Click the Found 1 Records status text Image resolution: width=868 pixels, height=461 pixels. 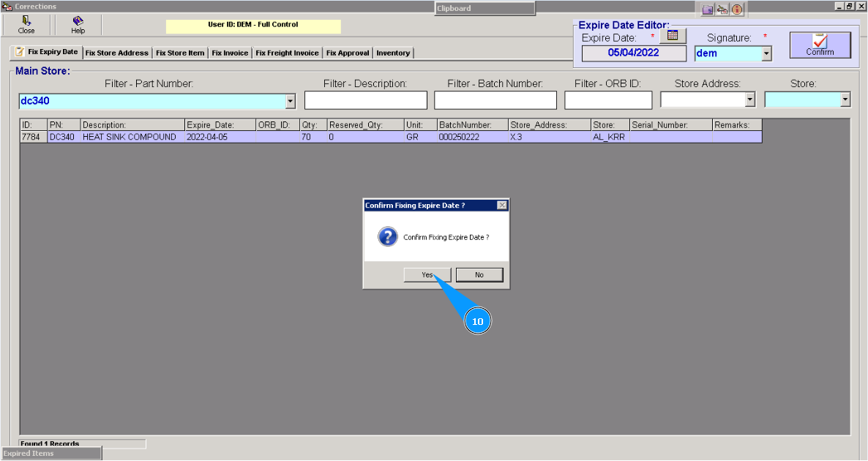click(x=50, y=444)
